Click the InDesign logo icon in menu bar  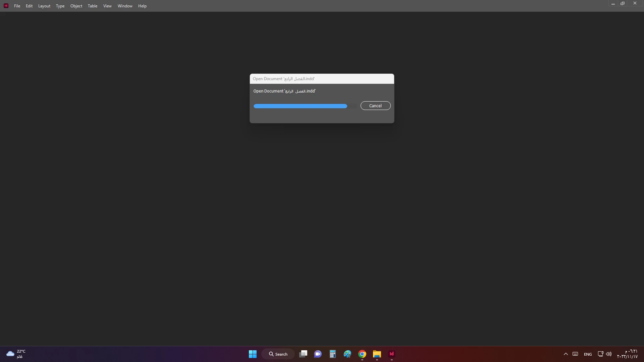point(6,6)
